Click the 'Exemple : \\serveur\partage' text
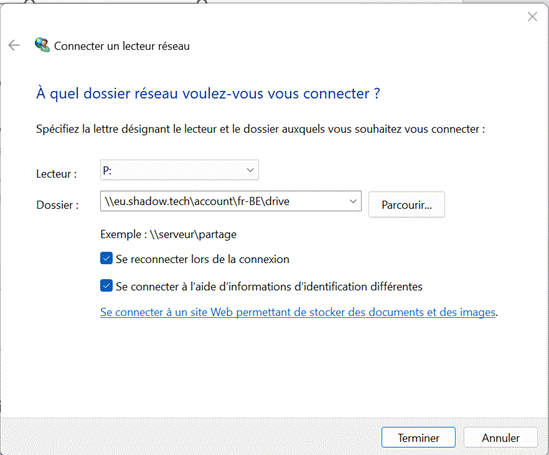The height and width of the screenshot is (455, 549). point(168,234)
